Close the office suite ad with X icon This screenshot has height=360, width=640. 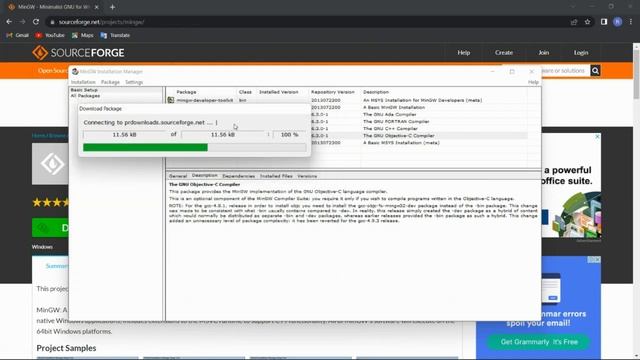pos(597,136)
